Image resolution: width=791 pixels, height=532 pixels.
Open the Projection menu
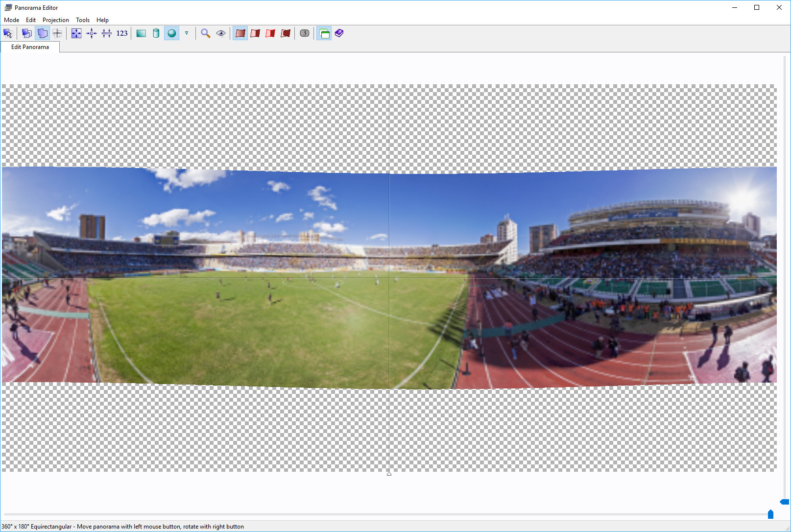(55, 20)
